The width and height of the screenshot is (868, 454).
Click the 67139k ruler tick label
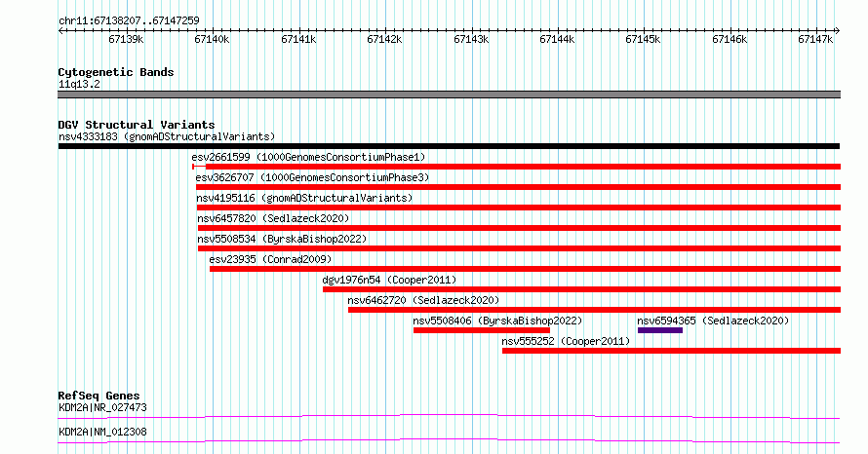(126, 40)
